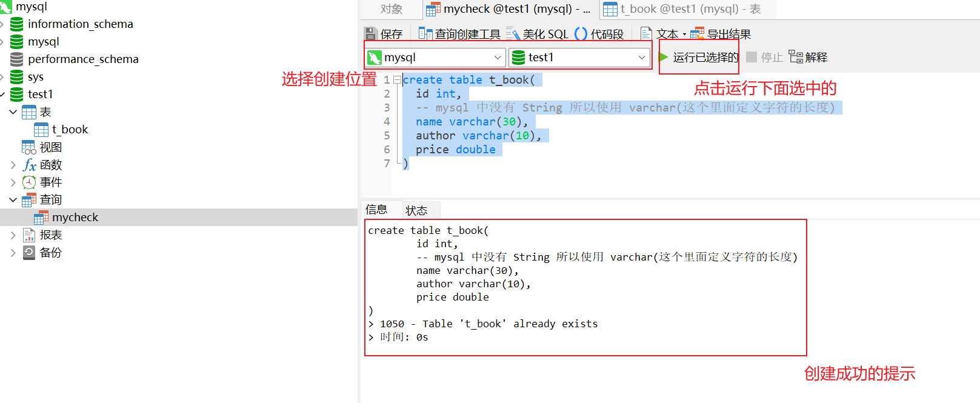Collapse the Tables (表) tree node
The image size is (980, 403).
pyautogui.click(x=13, y=112)
